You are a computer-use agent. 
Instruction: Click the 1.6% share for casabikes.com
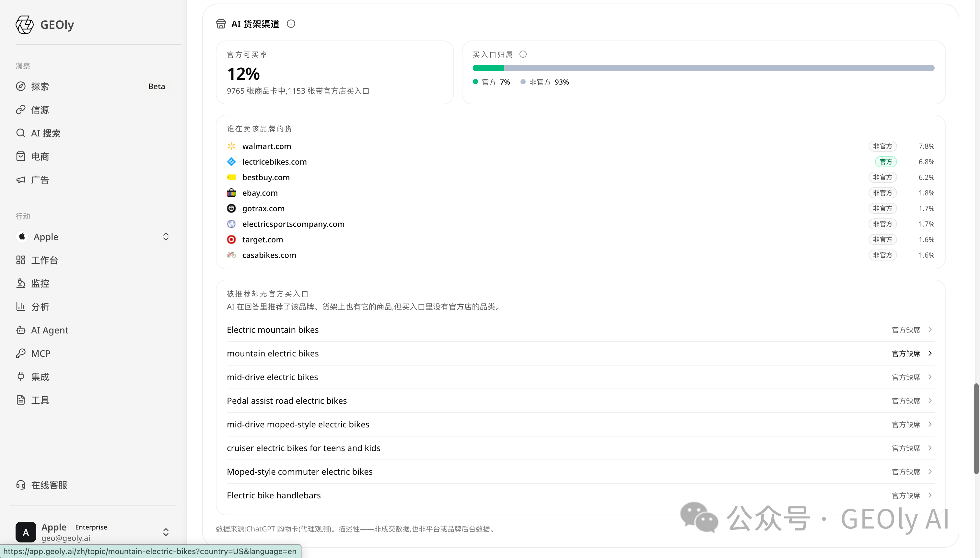point(926,255)
